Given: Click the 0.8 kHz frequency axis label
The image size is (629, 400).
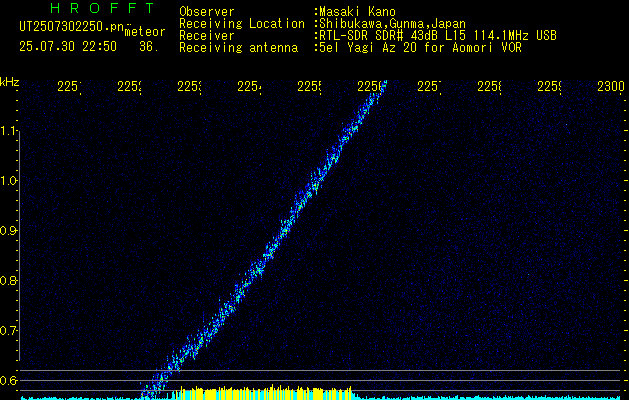Looking at the screenshot, I should [x=8, y=280].
